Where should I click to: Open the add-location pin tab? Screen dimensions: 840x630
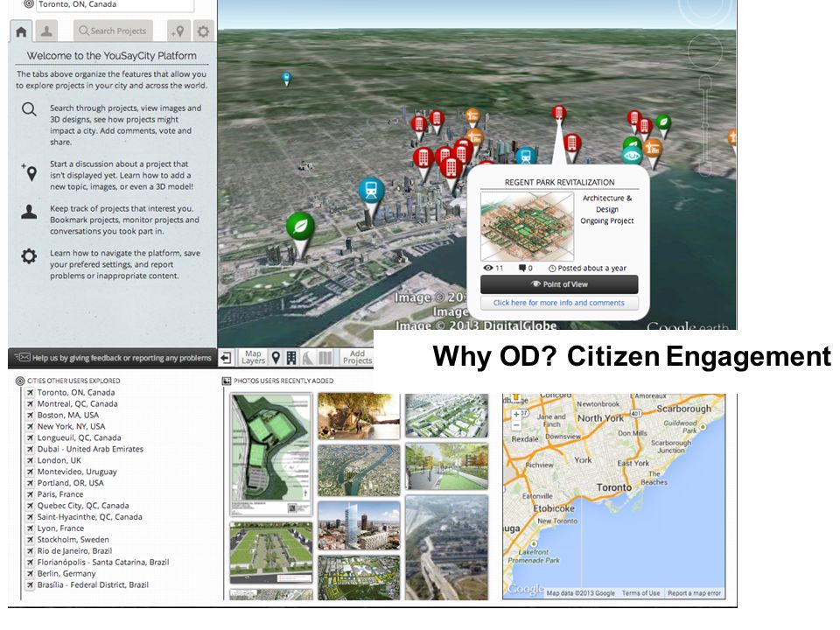pyautogui.click(x=178, y=31)
